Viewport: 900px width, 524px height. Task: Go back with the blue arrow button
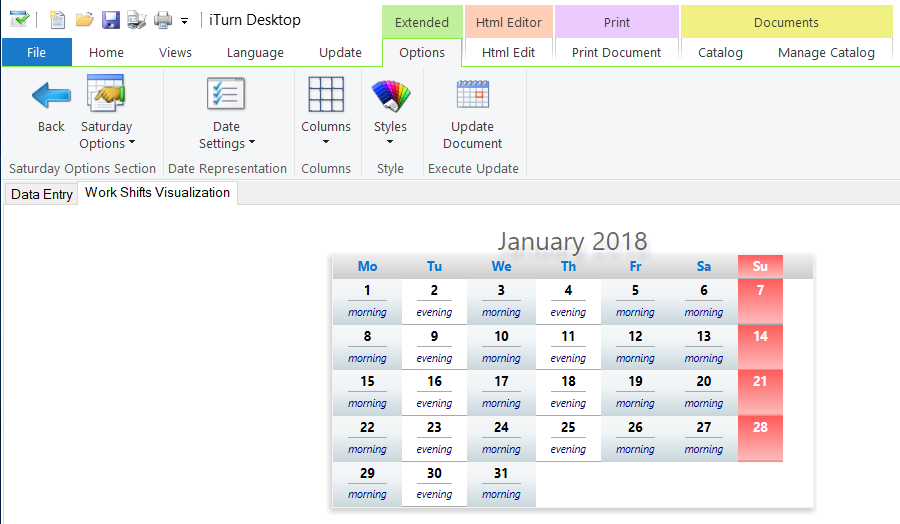tap(51, 105)
